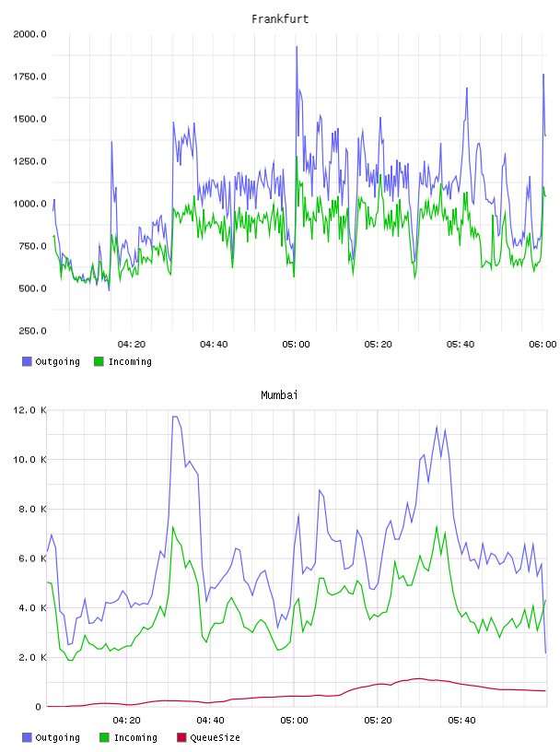This screenshot has width=560, height=752.
Task: Click the 1500.0 y-axis label in Frankfurt chart
Action: click(29, 119)
